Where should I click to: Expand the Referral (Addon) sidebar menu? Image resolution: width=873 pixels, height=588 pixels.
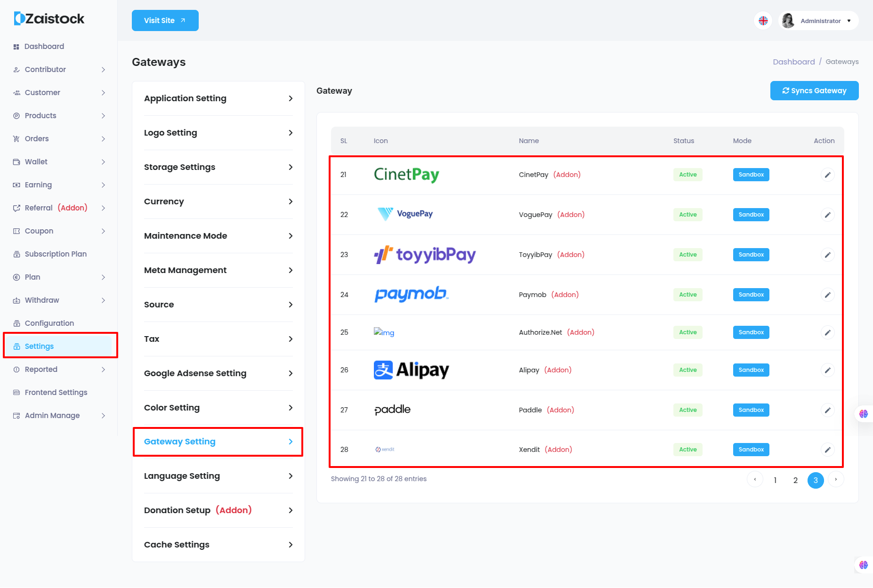click(x=59, y=208)
